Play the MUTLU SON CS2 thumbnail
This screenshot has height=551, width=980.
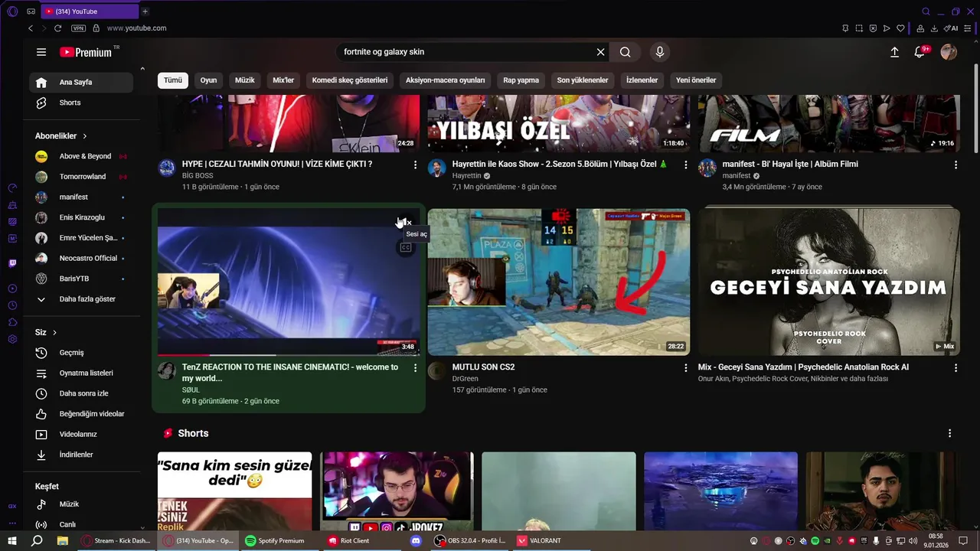pos(559,282)
